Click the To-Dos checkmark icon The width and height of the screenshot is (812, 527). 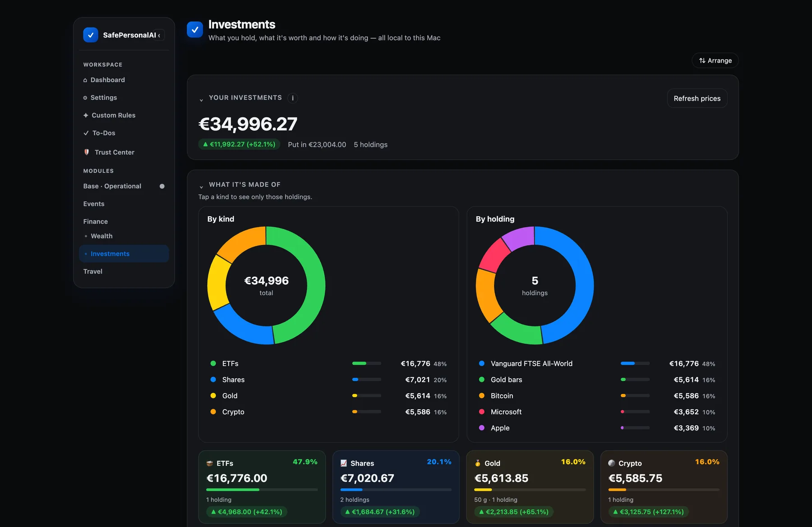point(86,133)
